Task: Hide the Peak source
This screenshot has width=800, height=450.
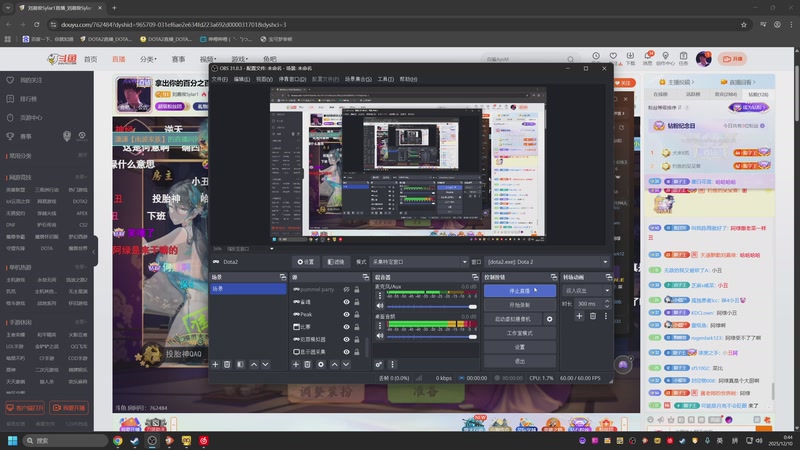Action: tap(346, 314)
